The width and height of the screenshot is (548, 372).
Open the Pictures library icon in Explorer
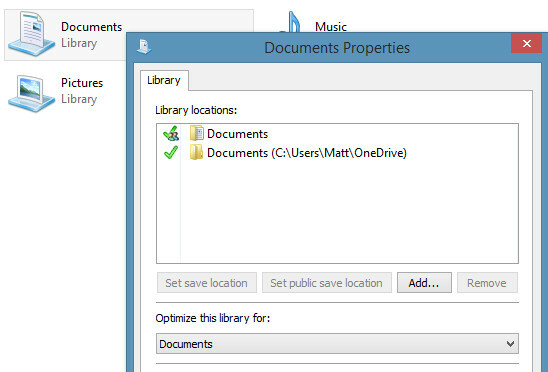(x=31, y=93)
